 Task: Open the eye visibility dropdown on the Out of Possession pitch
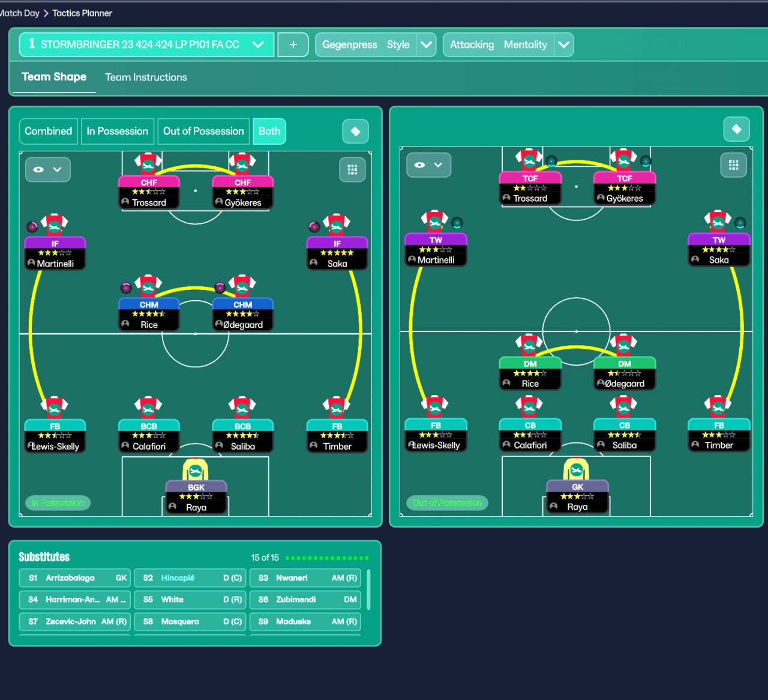pos(429,165)
